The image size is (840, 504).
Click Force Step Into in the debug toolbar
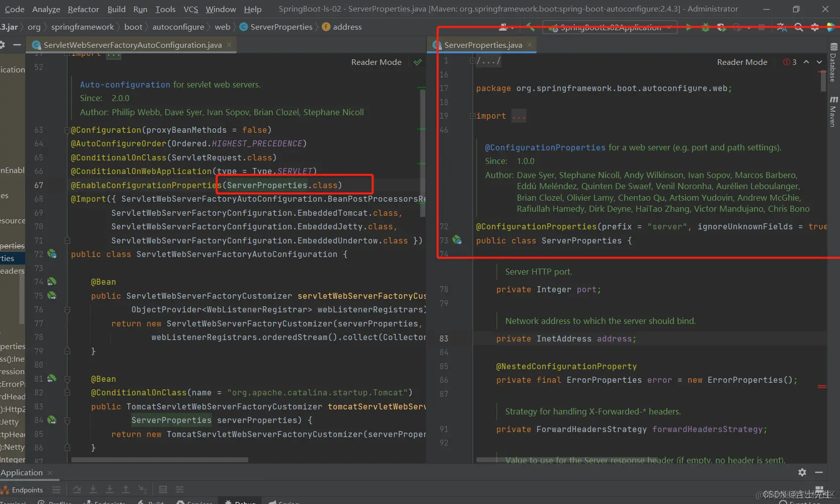(110, 489)
